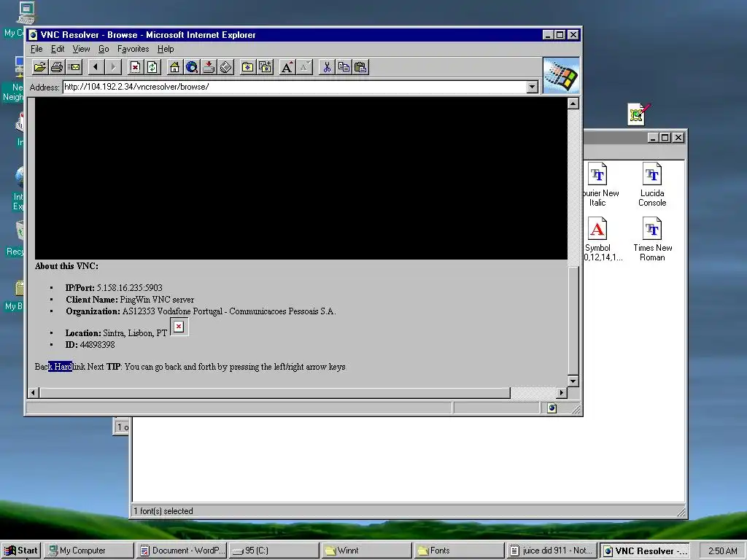
Task: Click the Paste clipboard icon
Action: pos(360,67)
